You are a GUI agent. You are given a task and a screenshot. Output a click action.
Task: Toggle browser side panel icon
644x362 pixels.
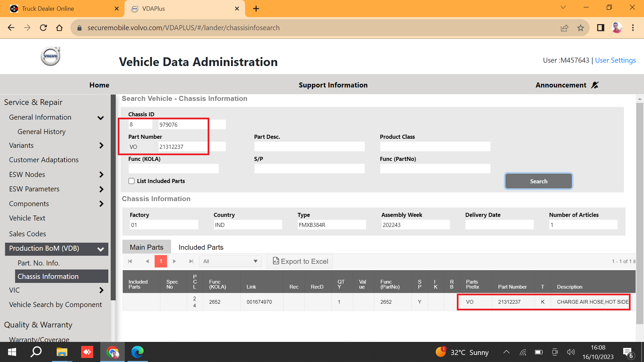pos(601,28)
